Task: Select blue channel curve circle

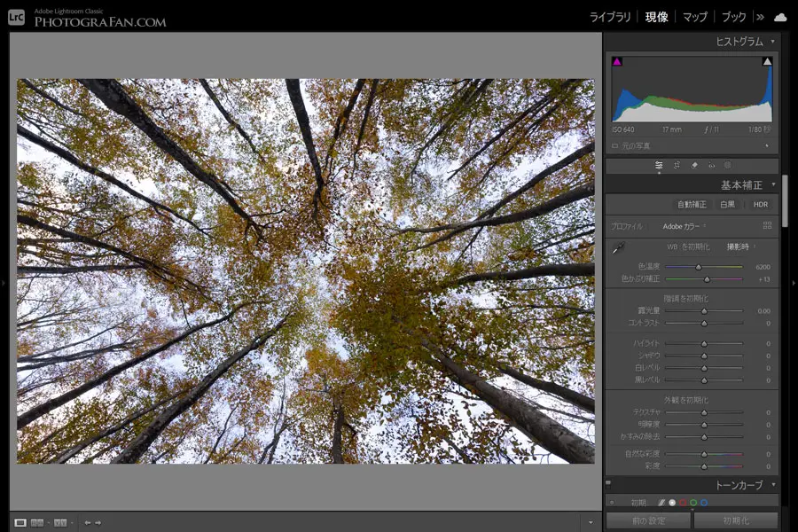Action: pos(704,503)
